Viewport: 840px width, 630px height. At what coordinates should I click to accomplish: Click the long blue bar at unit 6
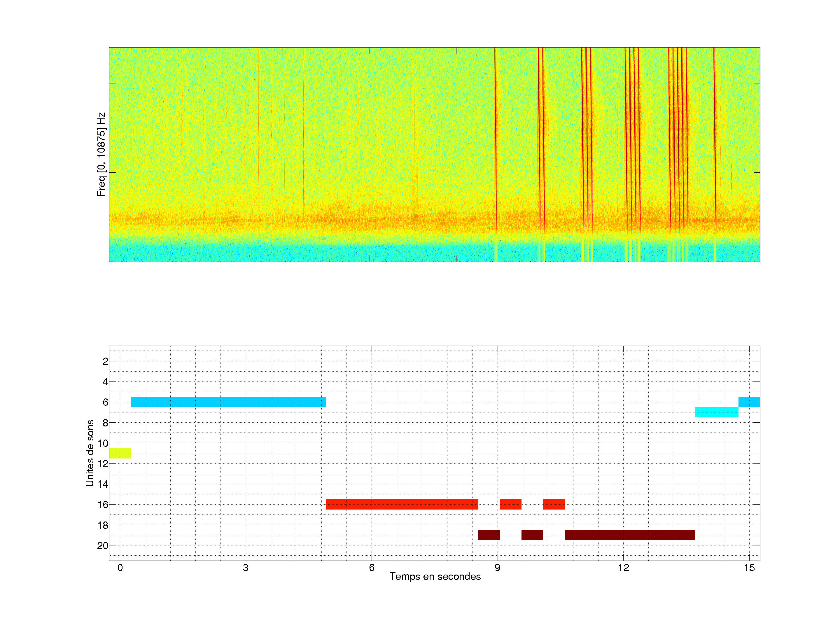coord(228,402)
